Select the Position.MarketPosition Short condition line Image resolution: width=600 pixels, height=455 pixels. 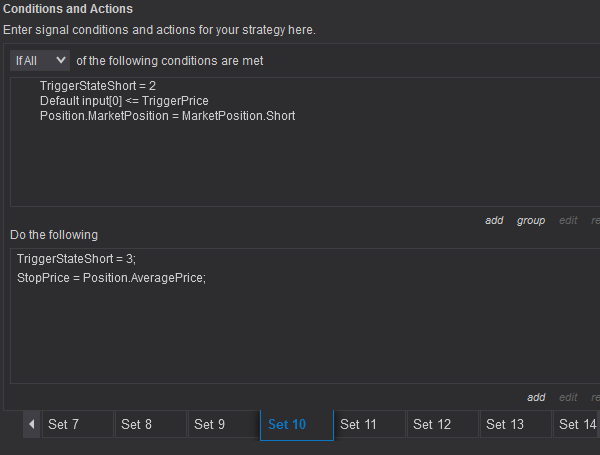coord(167,116)
